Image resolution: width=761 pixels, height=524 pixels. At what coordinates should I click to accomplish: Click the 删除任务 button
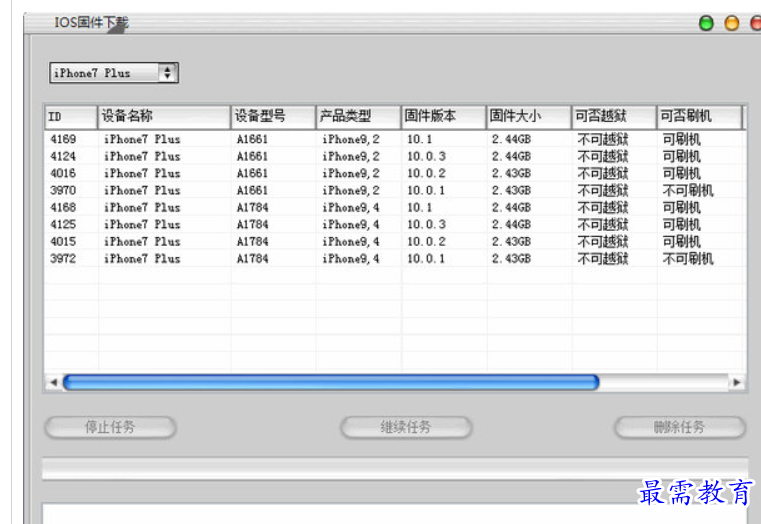click(679, 427)
